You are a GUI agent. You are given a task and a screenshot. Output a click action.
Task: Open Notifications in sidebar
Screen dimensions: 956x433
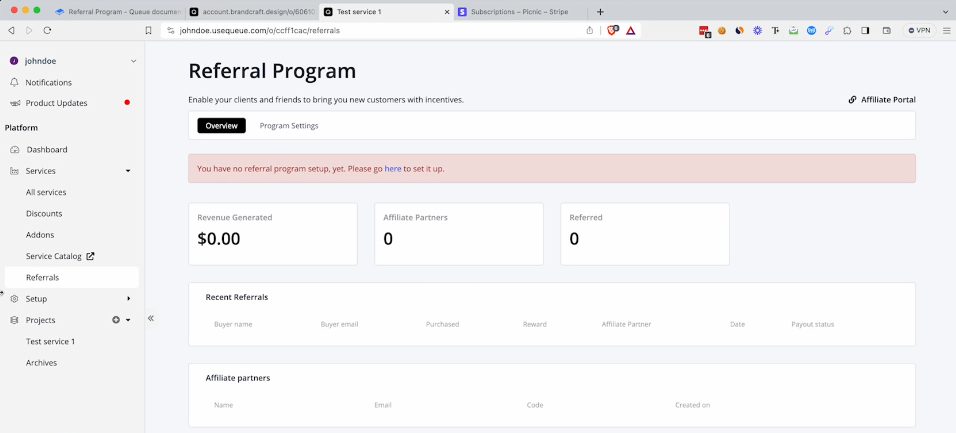(x=48, y=82)
